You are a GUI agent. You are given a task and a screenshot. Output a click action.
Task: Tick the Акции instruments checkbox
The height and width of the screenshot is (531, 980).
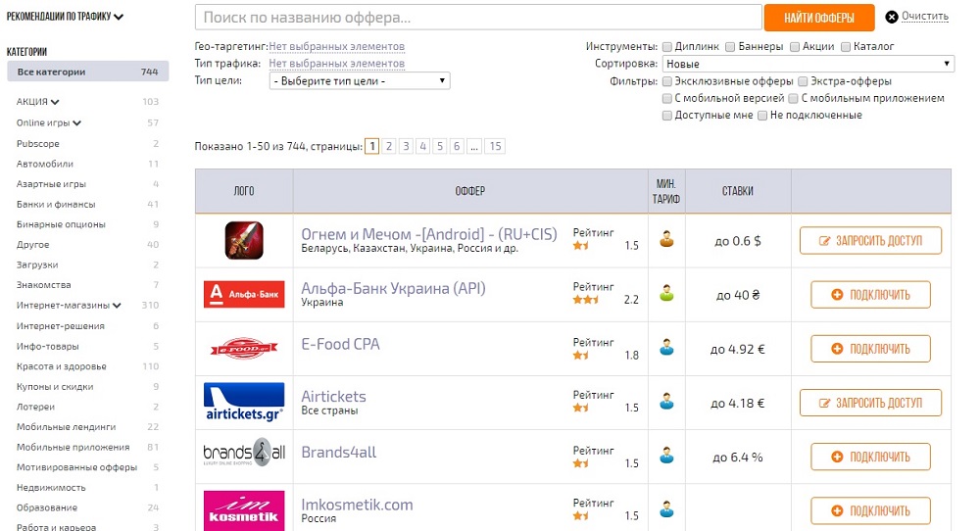(x=795, y=47)
